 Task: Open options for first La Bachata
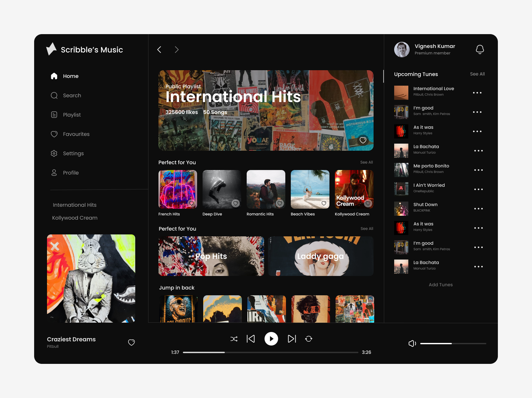click(479, 151)
